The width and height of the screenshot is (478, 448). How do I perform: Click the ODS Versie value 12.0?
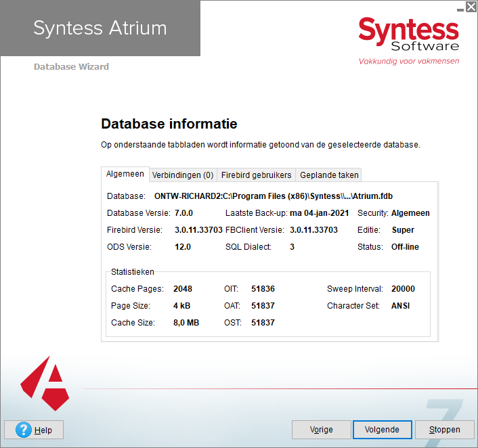click(183, 247)
